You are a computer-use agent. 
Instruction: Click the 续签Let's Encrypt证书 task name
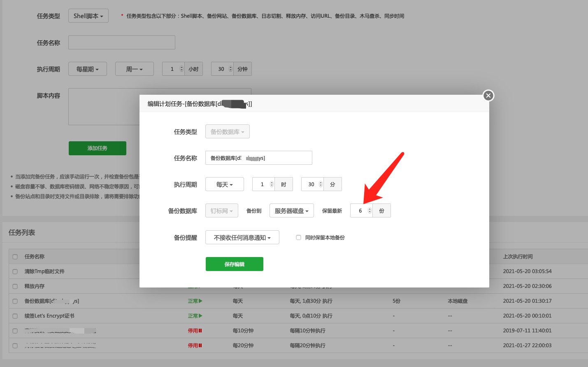point(49,316)
